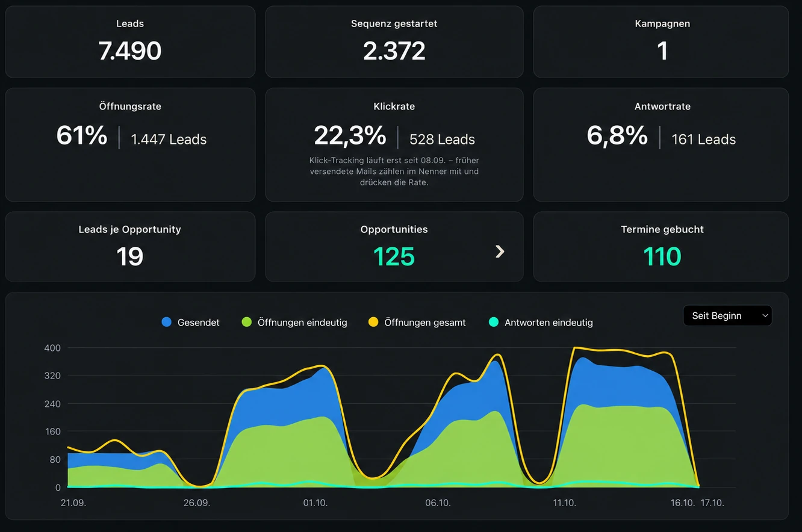Click the 06.10. date on the x-axis
The height and width of the screenshot is (532, 802).
click(x=438, y=503)
